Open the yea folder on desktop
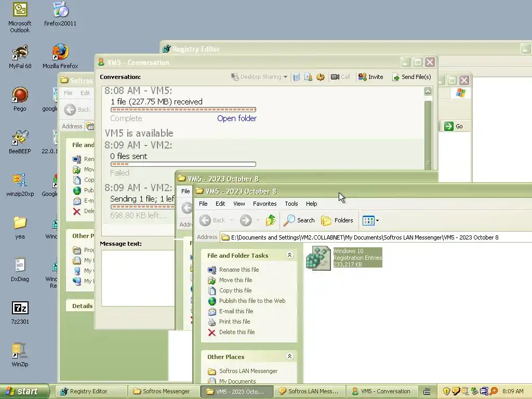The width and height of the screenshot is (532, 399). point(20,228)
